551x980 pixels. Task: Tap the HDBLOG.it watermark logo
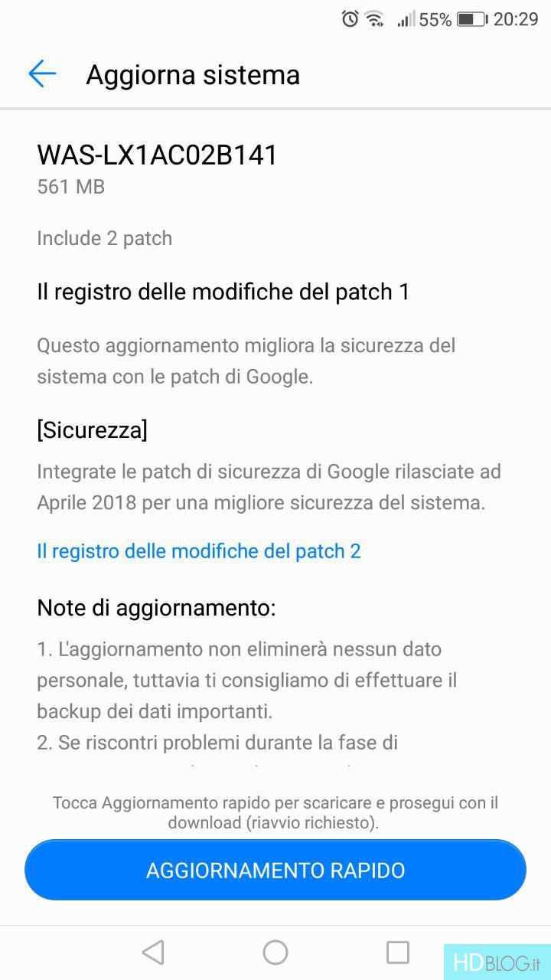point(497,962)
